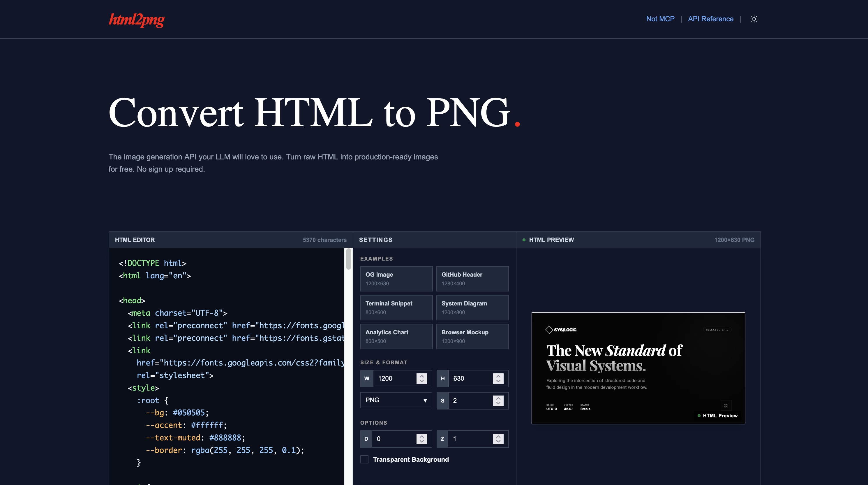Load the Browser Mockup example

click(472, 336)
